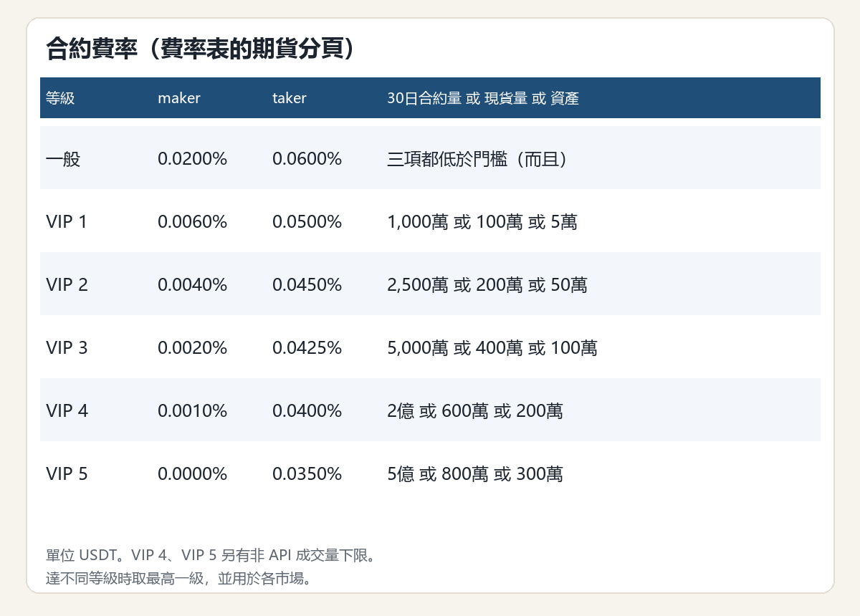Click the 0.0060% maker rate
860x616 pixels.
tap(192, 221)
